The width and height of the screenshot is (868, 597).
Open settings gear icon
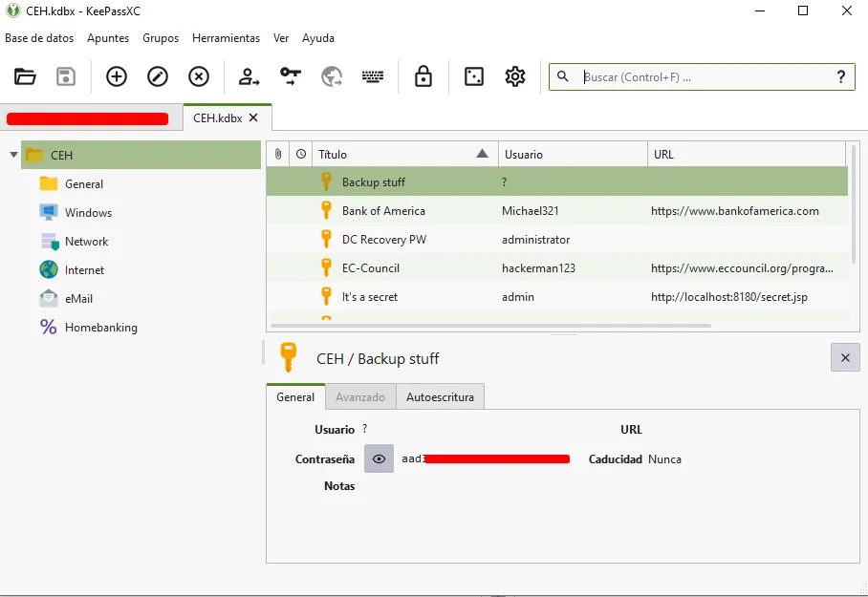(x=515, y=76)
